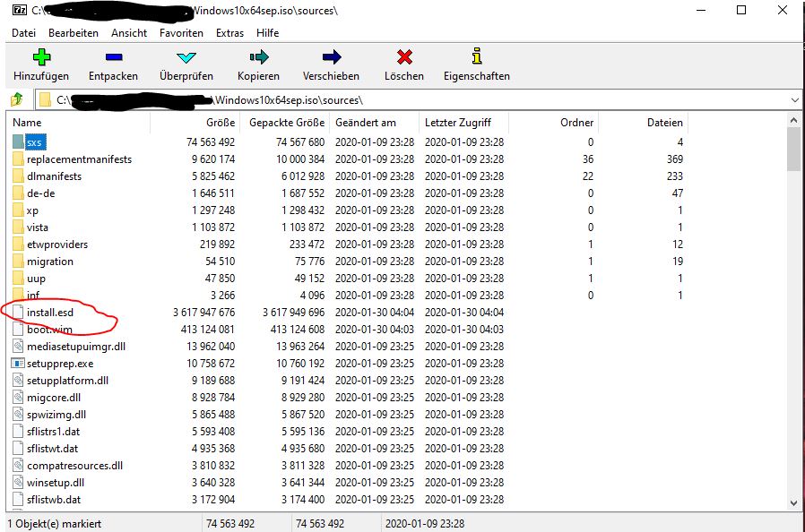Click the spwizimg.dll file icon

point(18,414)
